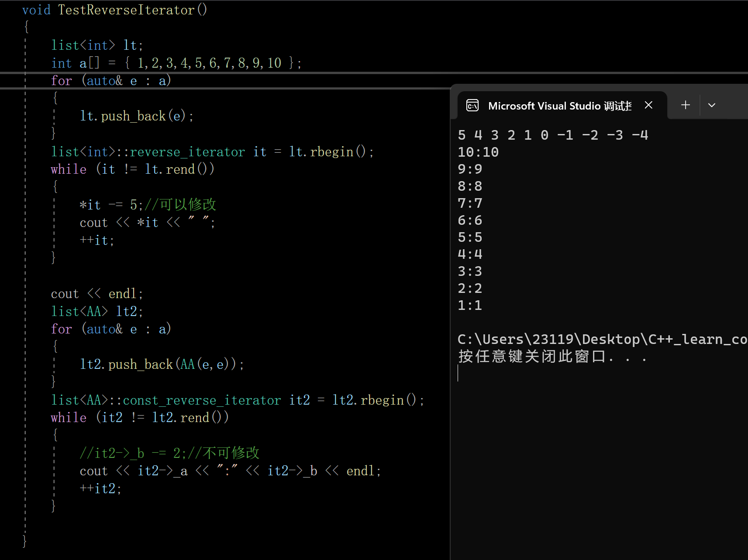The height and width of the screenshot is (560, 748).
Task: Click the terminal tab's console icon
Action: coord(472,106)
